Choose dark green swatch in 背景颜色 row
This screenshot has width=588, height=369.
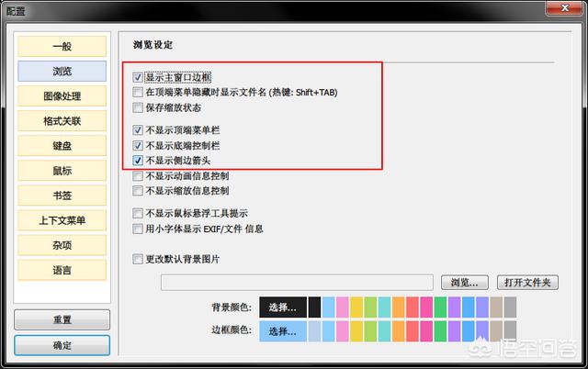440,307
